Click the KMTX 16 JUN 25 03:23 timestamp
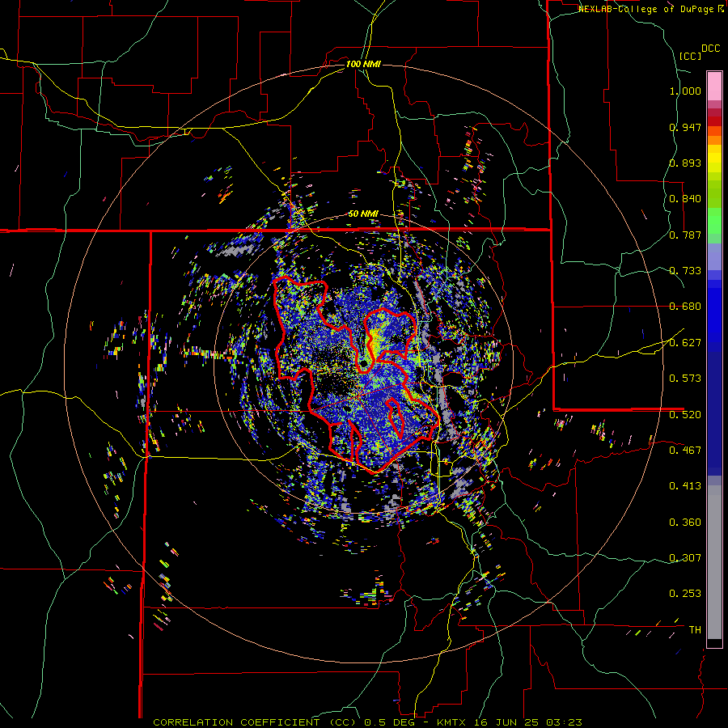Viewport: 728px width, 728px height. 510,722
